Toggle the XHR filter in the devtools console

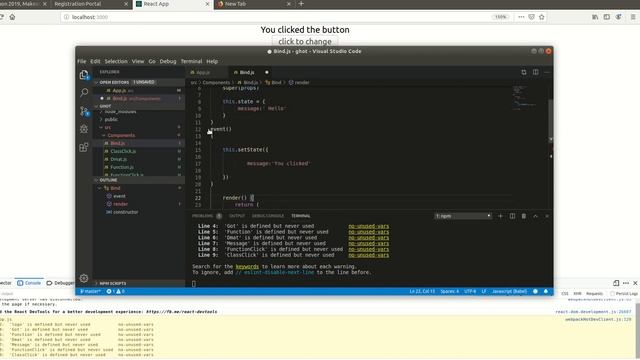(578, 293)
